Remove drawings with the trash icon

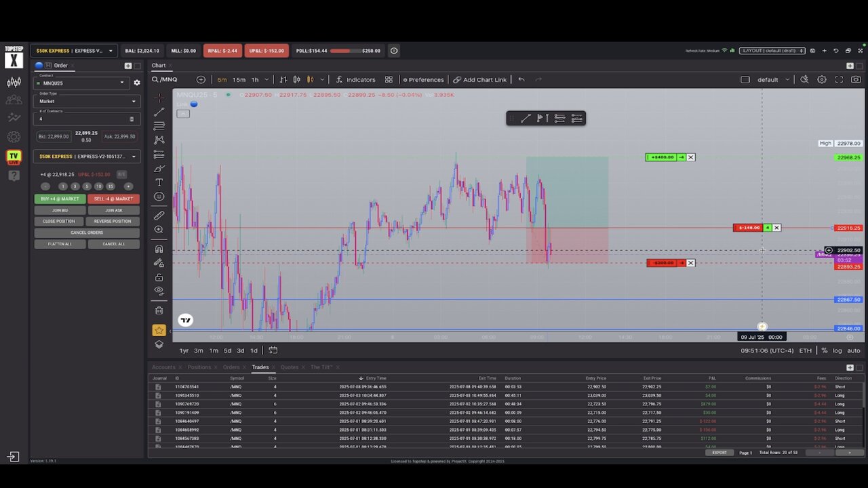[159, 310]
